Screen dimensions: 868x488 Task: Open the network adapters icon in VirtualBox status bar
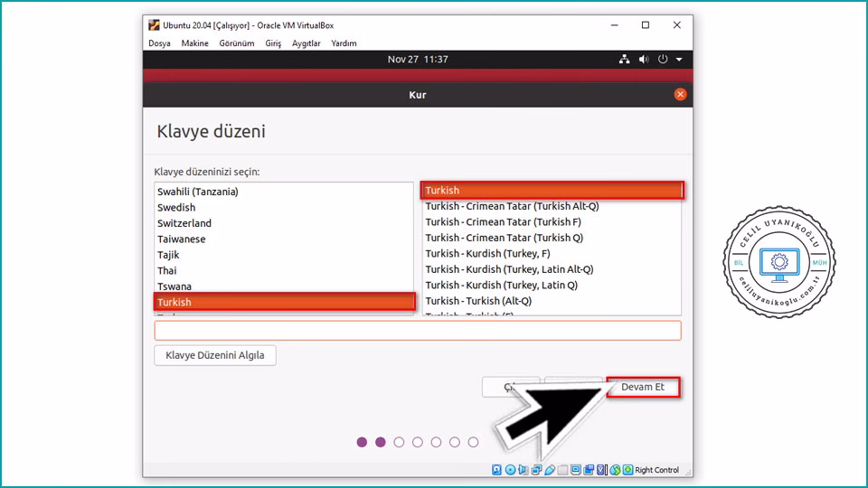(x=536, y=470)
